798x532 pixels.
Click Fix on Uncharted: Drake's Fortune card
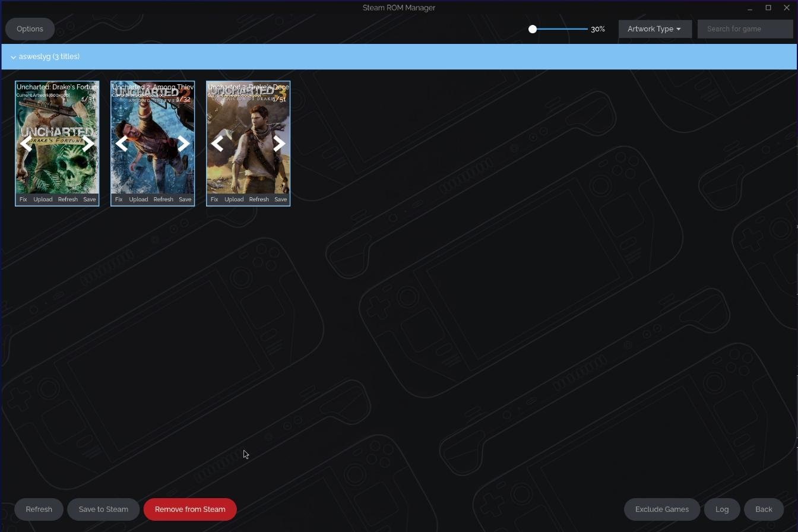pyautogui.click(x=23, y=199)
